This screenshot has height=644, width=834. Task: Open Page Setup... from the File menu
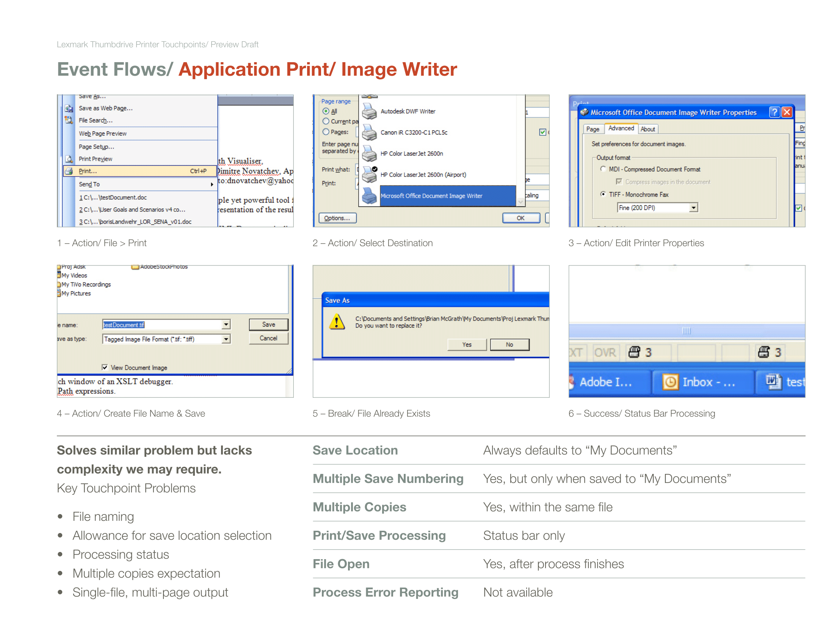(x=97, y=147)
